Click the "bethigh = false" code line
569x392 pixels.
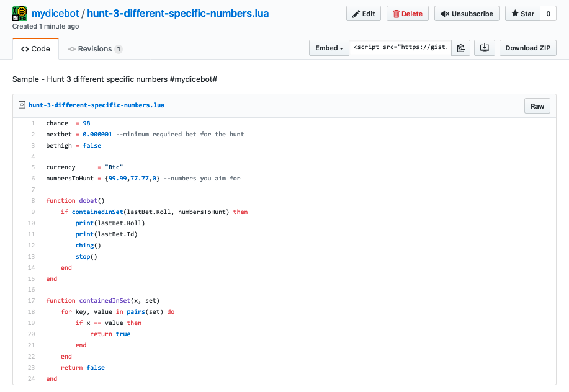click(74, 145)
